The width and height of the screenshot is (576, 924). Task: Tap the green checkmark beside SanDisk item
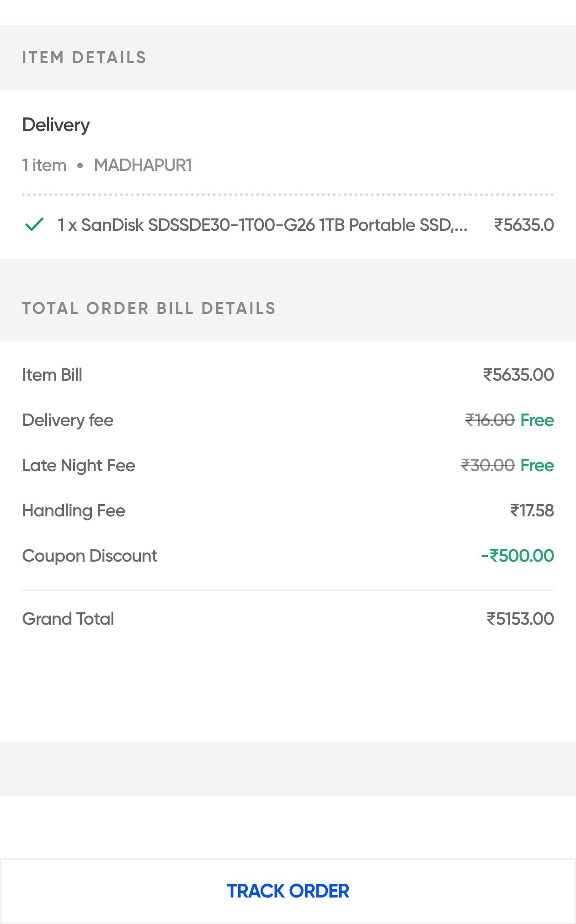[x=34, y=224]
